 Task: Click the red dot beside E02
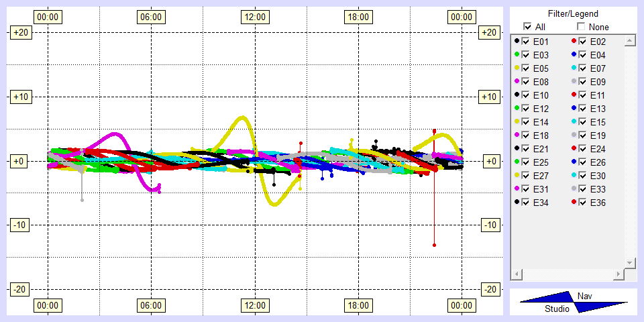[x=574, y=42]
